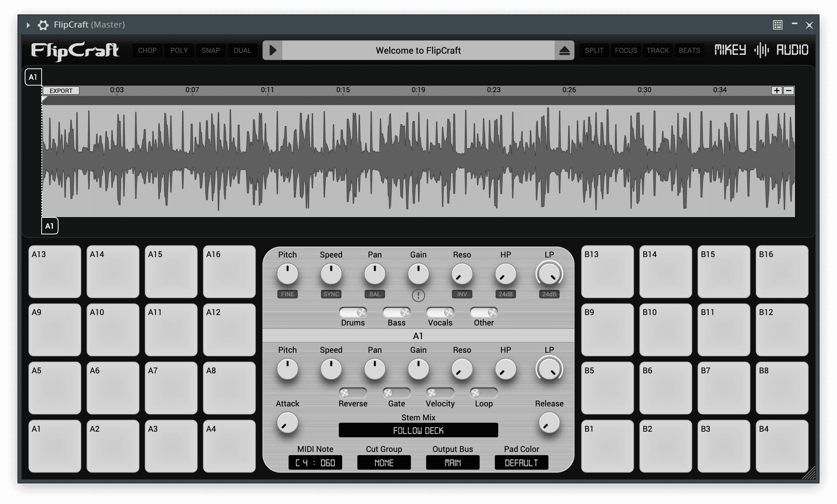Click the pad A1 Reso knob
837x504 pixels.
(462, 369)
